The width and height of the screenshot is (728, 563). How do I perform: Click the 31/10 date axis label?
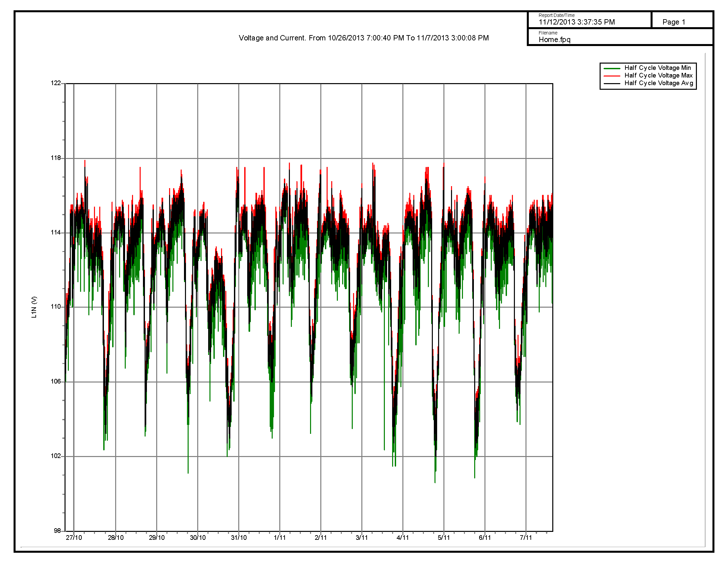click(239, 537)
